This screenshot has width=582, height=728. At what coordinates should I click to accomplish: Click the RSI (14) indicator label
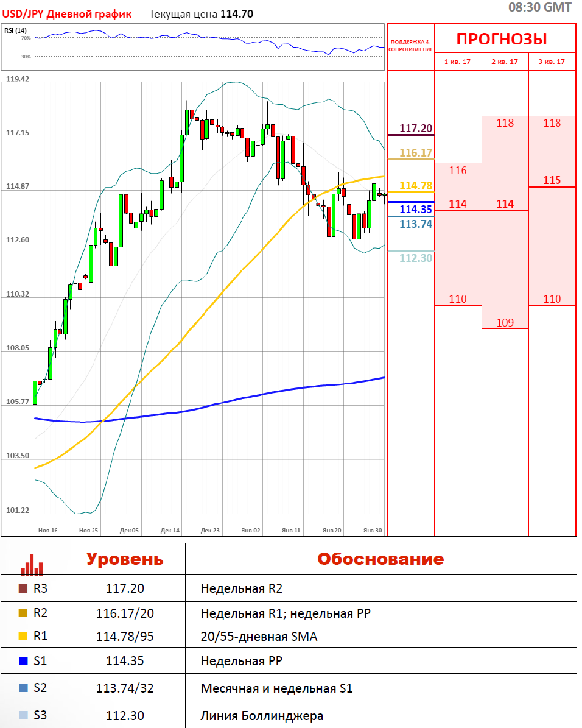(x=15, y=30)
